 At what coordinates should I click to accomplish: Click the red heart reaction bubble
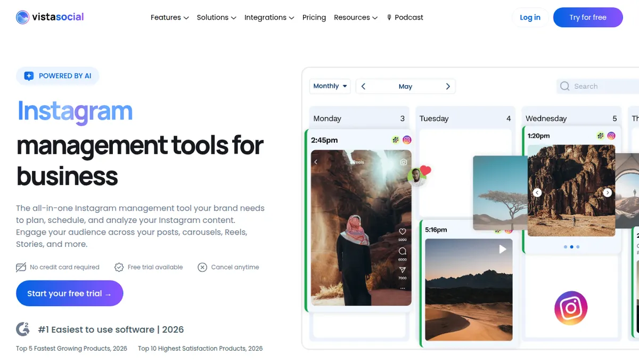[425, 171]
